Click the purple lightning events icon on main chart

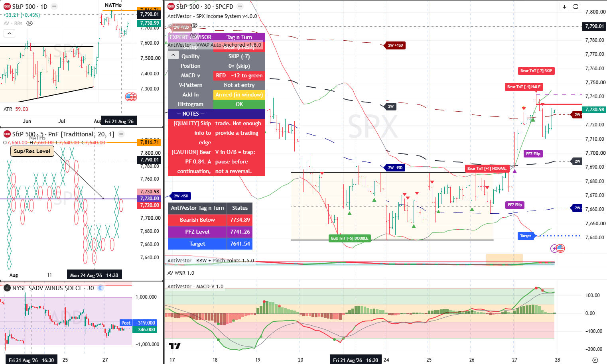point(554,248)
